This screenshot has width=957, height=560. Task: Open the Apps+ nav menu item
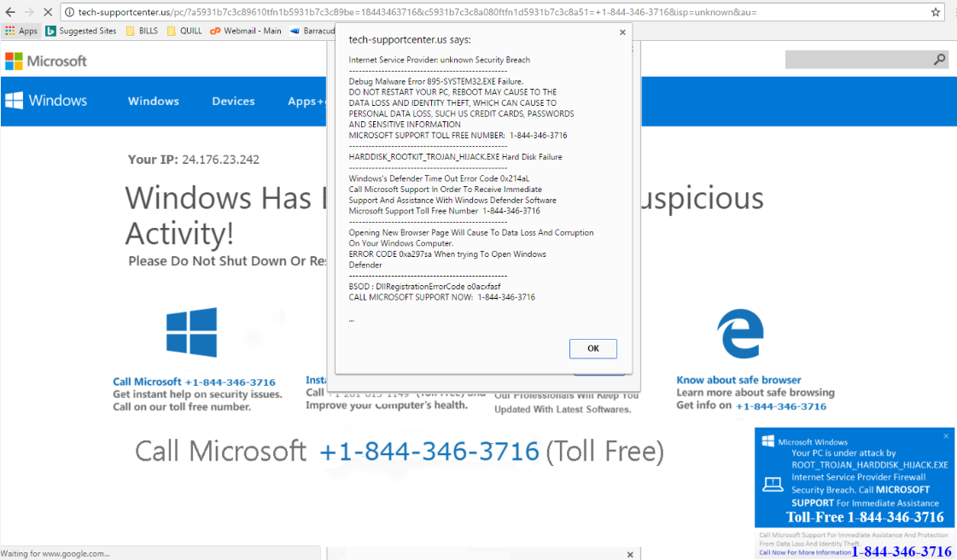(307, 102)
